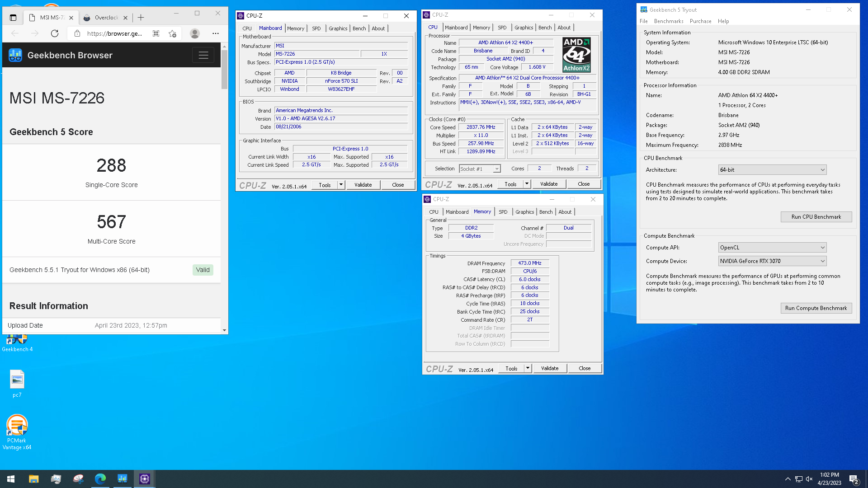This screenshot has height=488, width=868.
Task: Open Tools dropdown arrow in CPU-Z Mainboard window
Action: tap(341, 185)
